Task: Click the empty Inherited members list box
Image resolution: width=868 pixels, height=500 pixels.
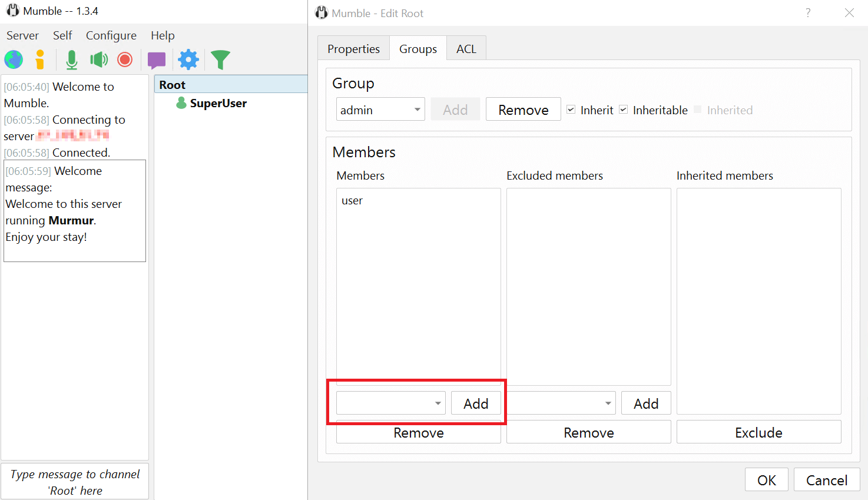Action: [759, 301]
